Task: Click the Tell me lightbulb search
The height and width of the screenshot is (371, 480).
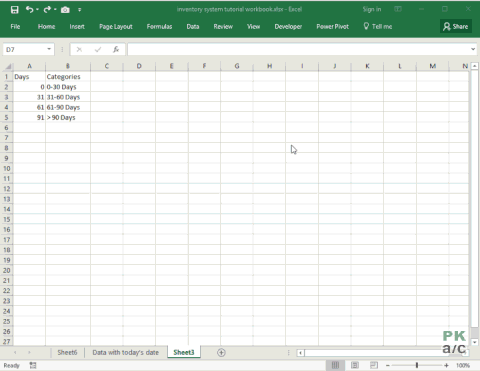Action: [377, 26]
